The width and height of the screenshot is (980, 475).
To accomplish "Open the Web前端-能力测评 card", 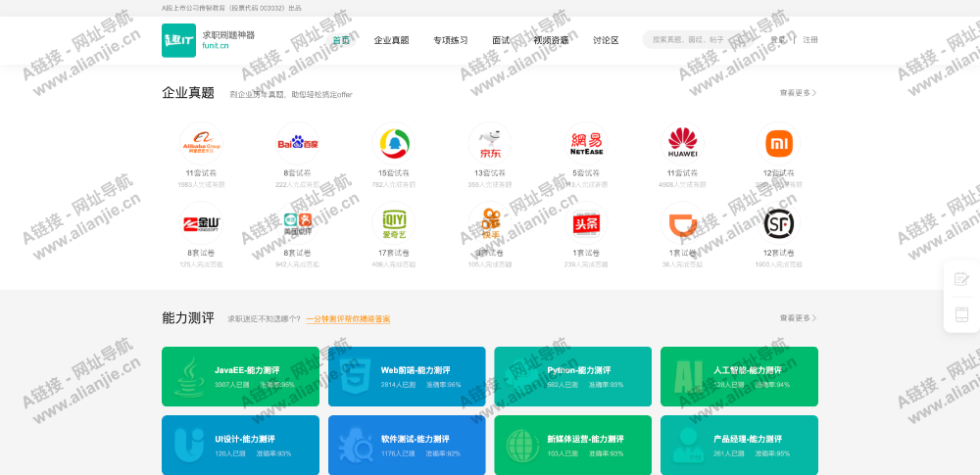I will pos(407,377).
